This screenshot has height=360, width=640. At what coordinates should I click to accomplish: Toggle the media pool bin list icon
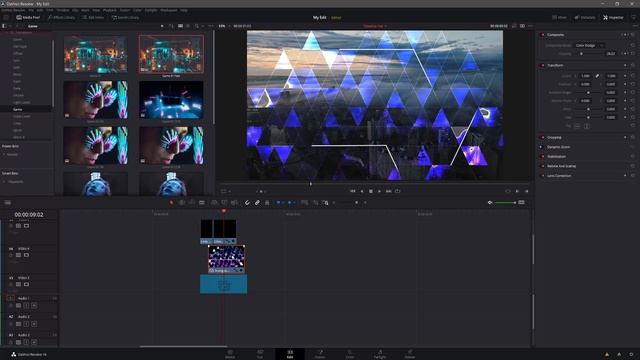[x=4, y=26]
